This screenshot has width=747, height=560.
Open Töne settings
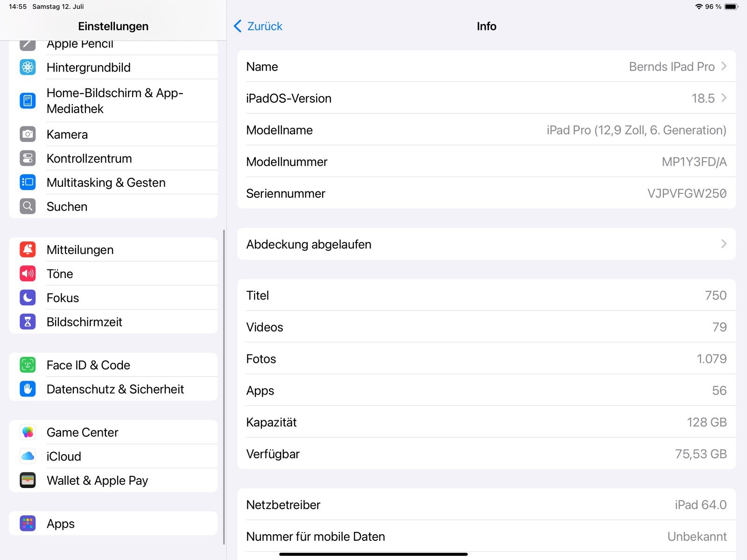[113, 273]
